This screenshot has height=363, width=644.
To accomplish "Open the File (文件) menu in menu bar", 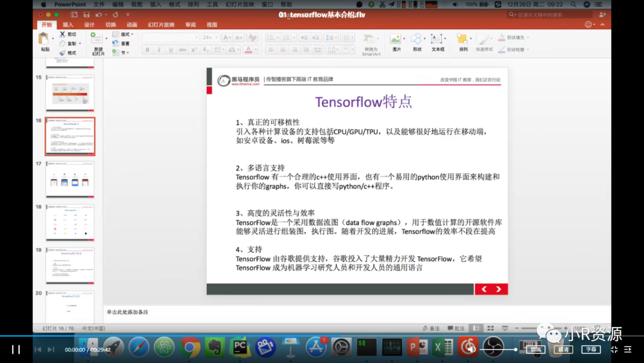I will coord(99,5).
